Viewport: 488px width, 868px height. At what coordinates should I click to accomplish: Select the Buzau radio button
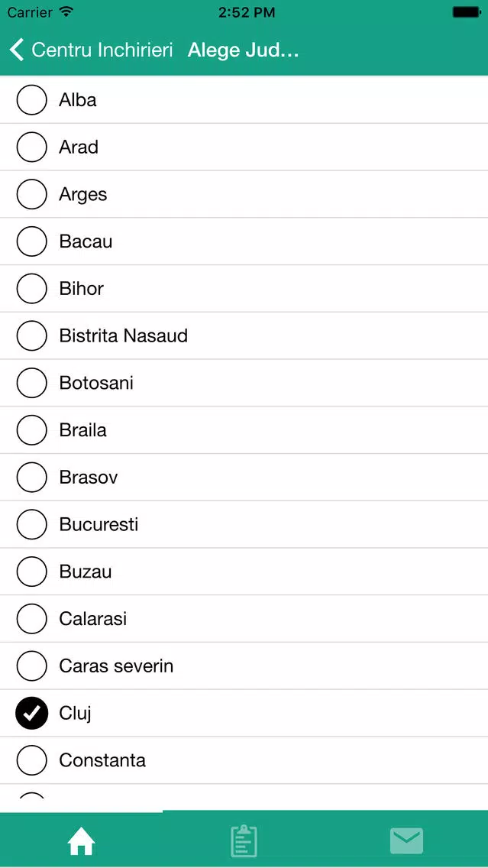click(31, 572)
